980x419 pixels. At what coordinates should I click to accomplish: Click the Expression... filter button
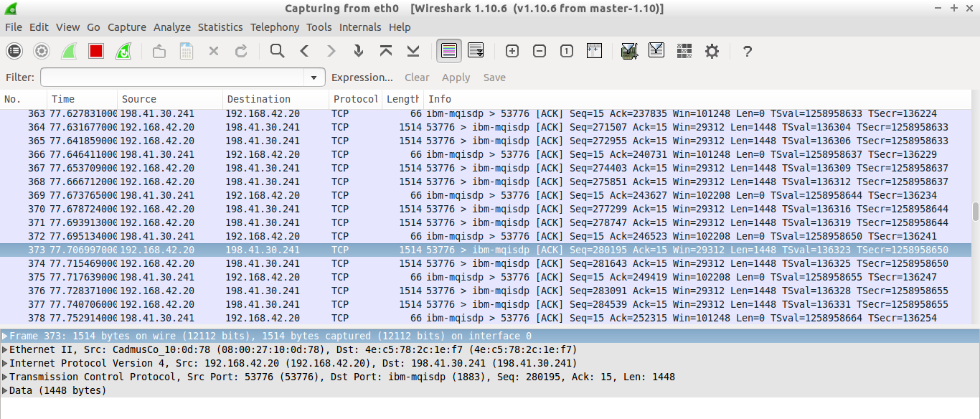(x=362, y=77)
